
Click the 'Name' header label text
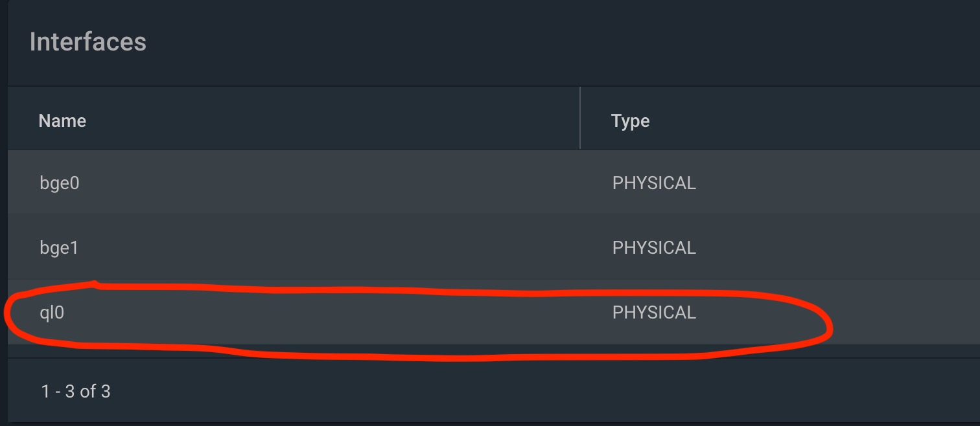(x=62, y=120)
